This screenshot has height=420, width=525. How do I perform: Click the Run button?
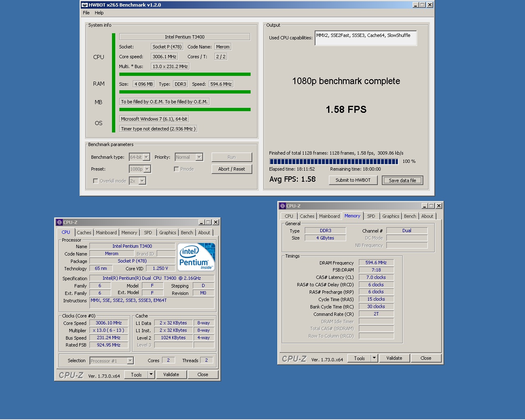pos(232,157)
